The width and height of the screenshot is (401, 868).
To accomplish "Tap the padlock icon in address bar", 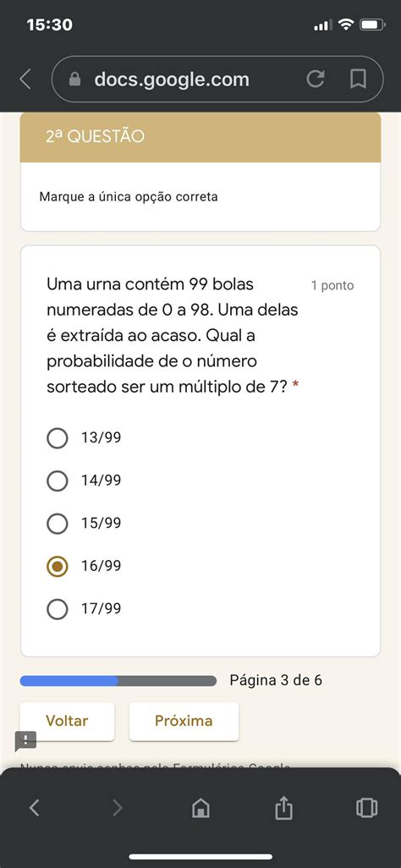I will pyautogui.click(x=74, y=80).
